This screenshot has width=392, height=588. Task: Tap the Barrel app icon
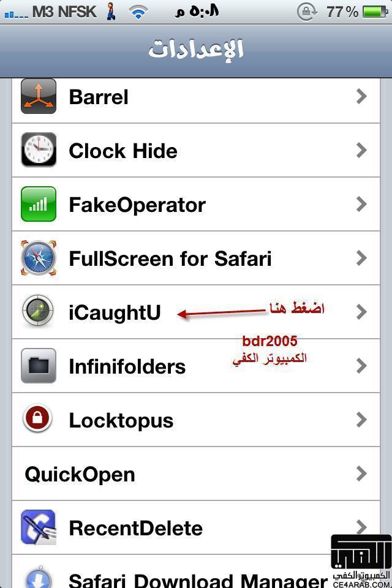pyautogui.click(x=39, y=96)
